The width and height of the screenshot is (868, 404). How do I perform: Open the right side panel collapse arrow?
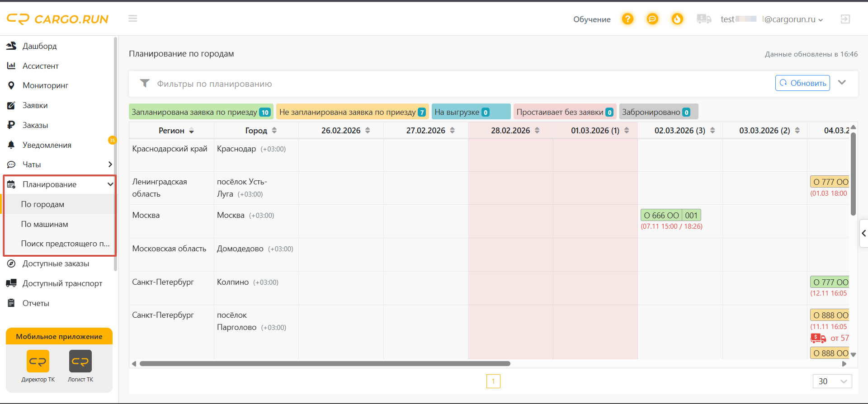click(863, 233)
